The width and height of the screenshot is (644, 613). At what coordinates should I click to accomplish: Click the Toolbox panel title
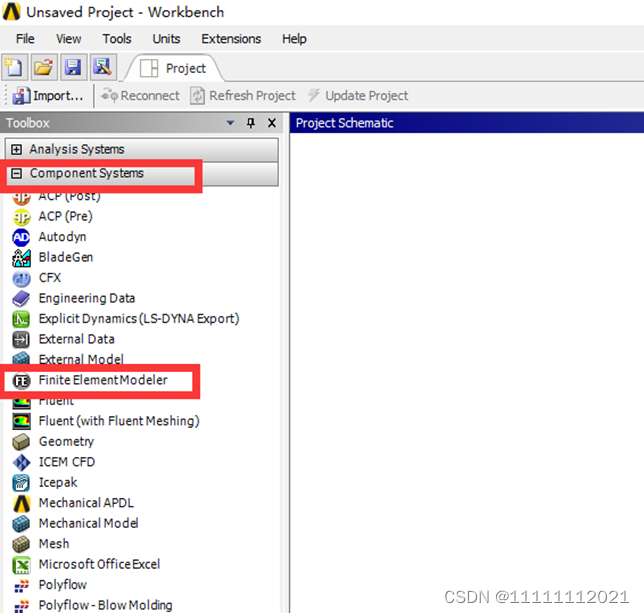click(28, 123)
